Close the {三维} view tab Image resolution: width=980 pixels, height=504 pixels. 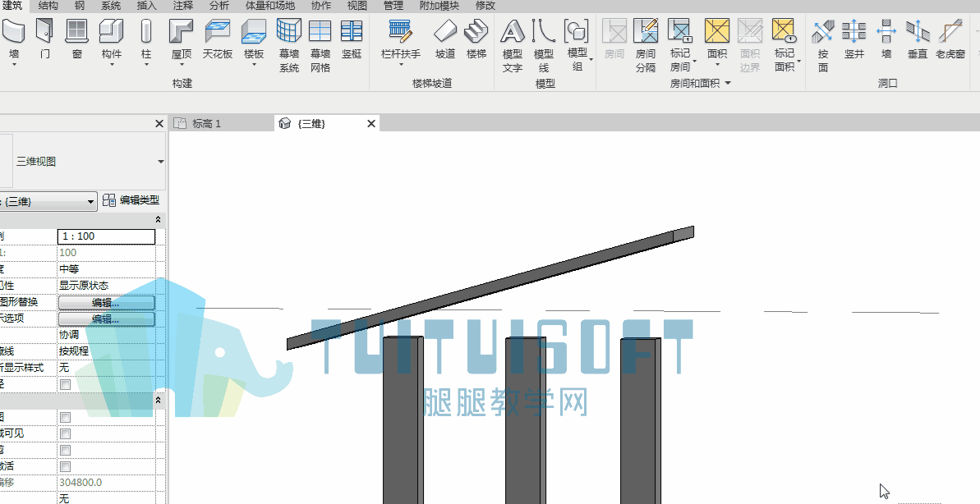click(x=371, y=124)
